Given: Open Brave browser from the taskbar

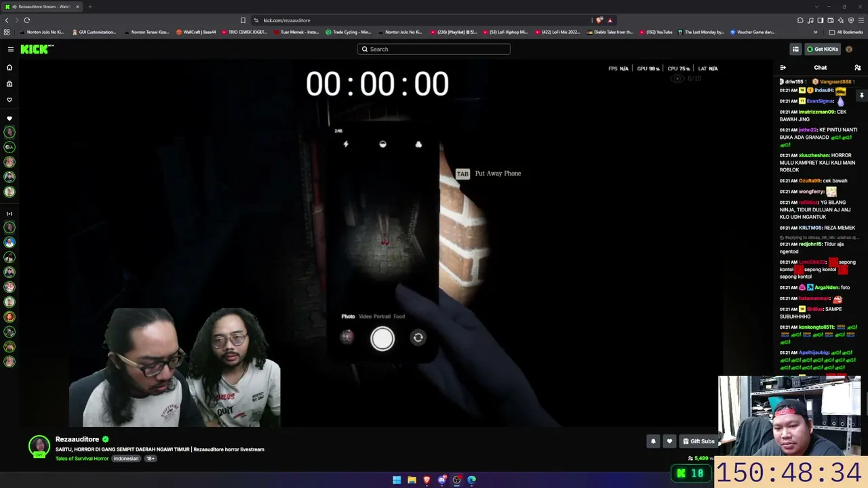Looking at the screenshot, I should coord(427,480).
